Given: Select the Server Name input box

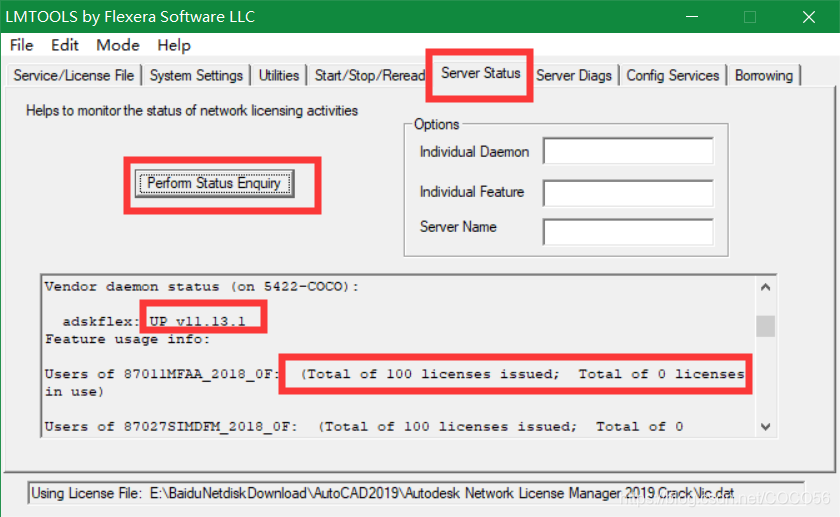Looking at the screenshot, I should point(627,232).
